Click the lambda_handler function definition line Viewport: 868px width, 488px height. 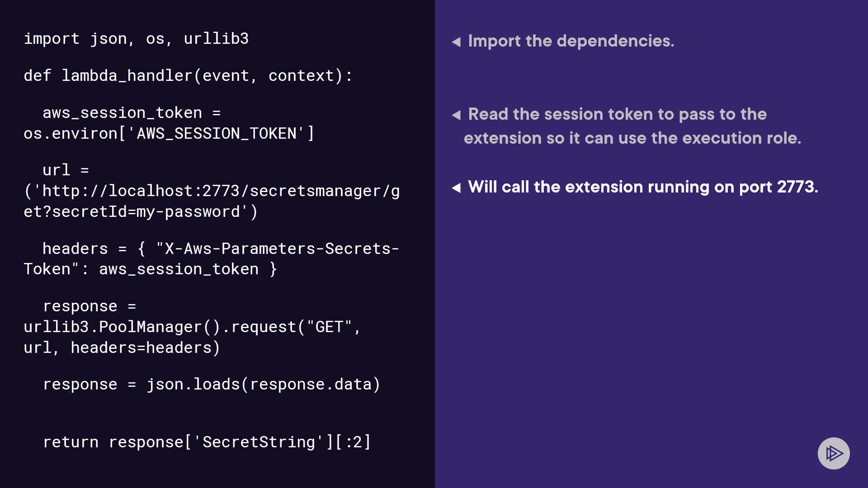pyautogui.click(x=188, y=76)
